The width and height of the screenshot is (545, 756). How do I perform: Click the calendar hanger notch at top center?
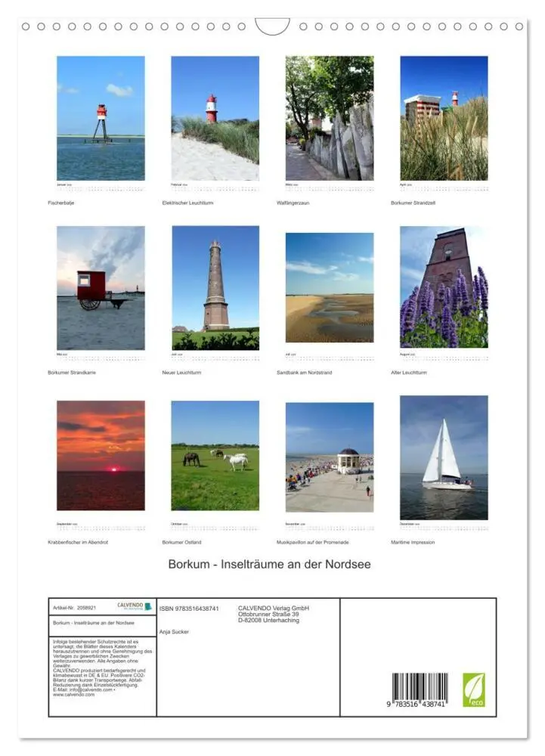[272, 26]
